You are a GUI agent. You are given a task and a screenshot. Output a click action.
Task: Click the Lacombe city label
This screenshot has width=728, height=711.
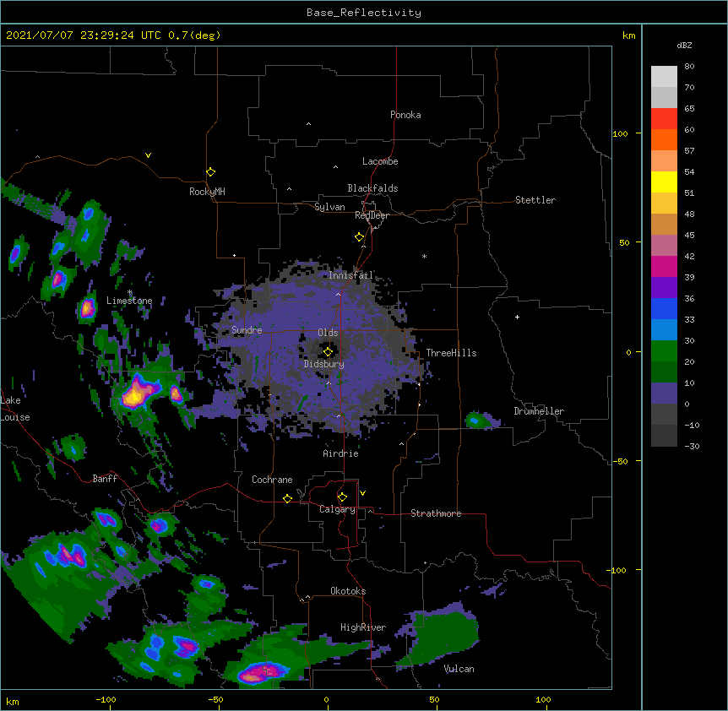pos(380,161)
